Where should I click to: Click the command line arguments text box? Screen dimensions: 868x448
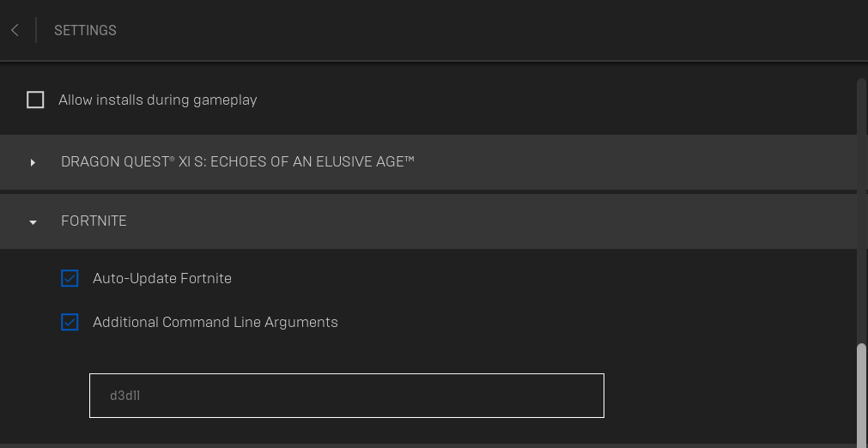tap(346, 396)
